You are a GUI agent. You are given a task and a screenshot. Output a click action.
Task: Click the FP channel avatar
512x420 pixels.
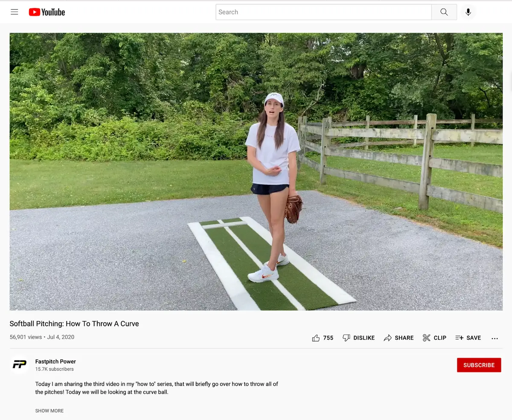19,365
